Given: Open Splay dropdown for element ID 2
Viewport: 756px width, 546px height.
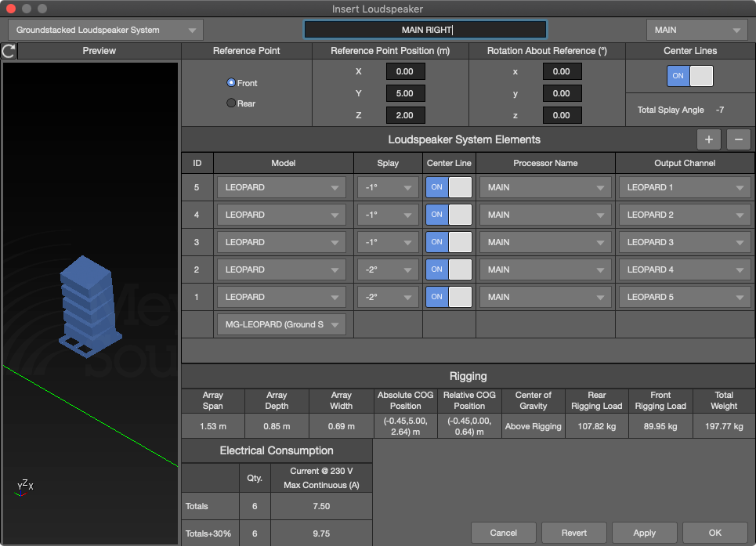Looking at the screenshot, I should [388, 270].
